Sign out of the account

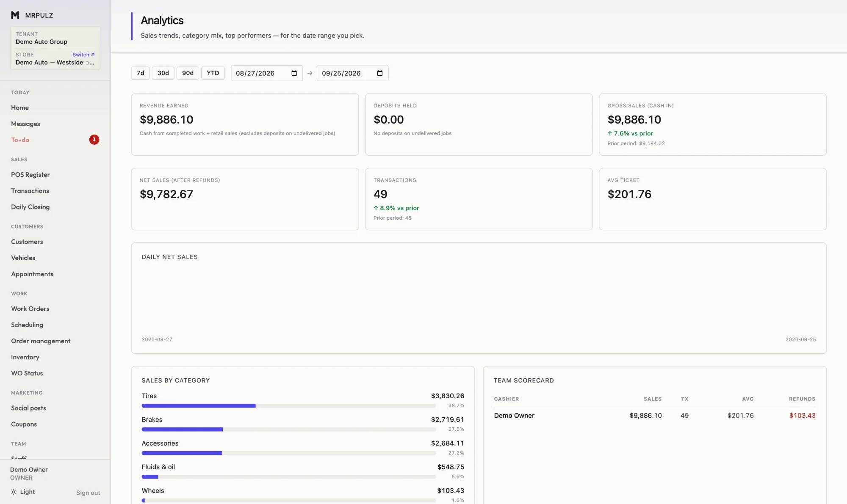pos(88,493)
